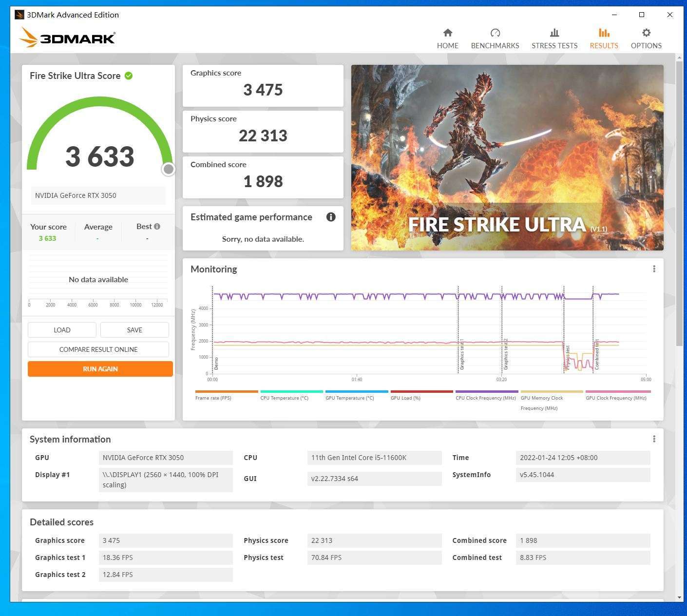Click the Fire Strike Ultra banner image
The height and width of the screenshot is (616, 687).
click(x=507, y=157)
